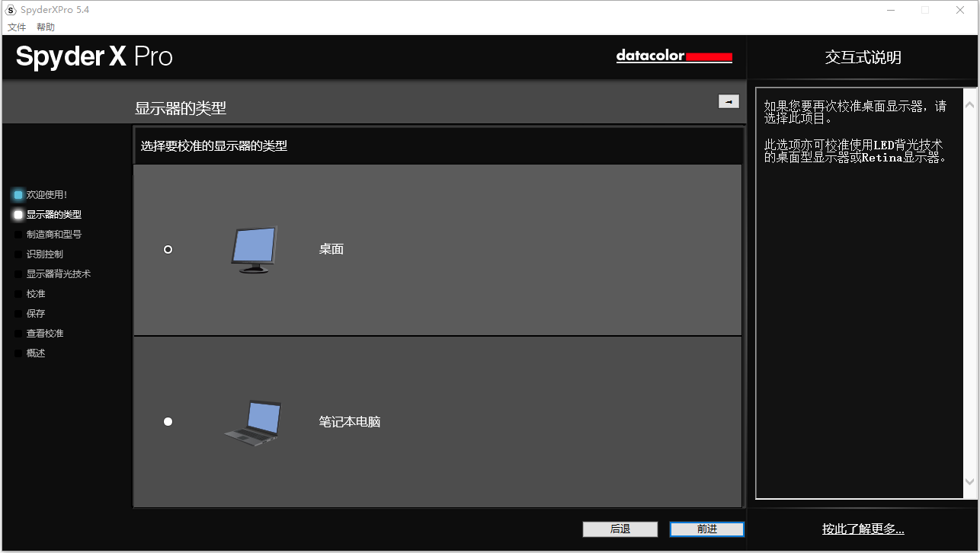This screenshot has height=553, width=980.
Task: Click the 笔记本电脑 label text
Action: (350, 421)
